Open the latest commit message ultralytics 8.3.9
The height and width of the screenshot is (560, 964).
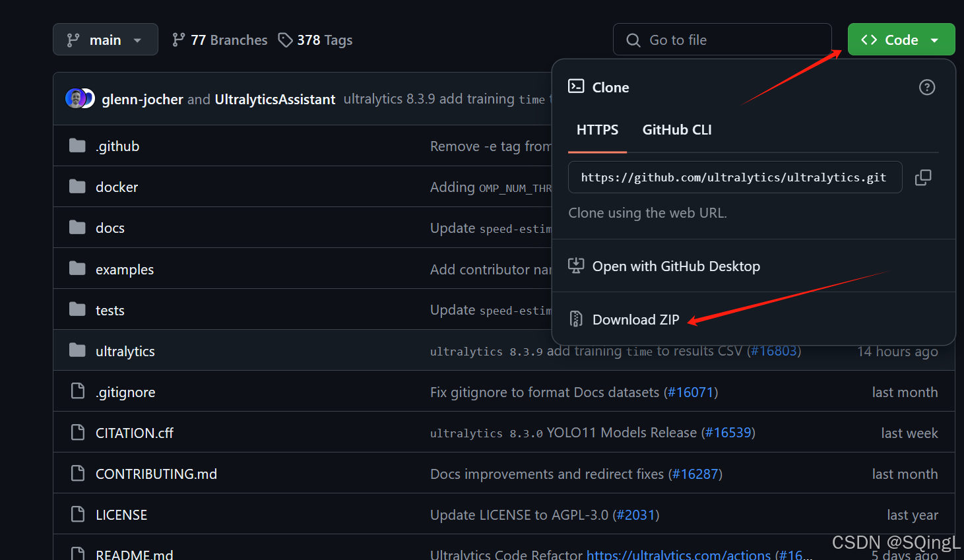coord(447,99)
